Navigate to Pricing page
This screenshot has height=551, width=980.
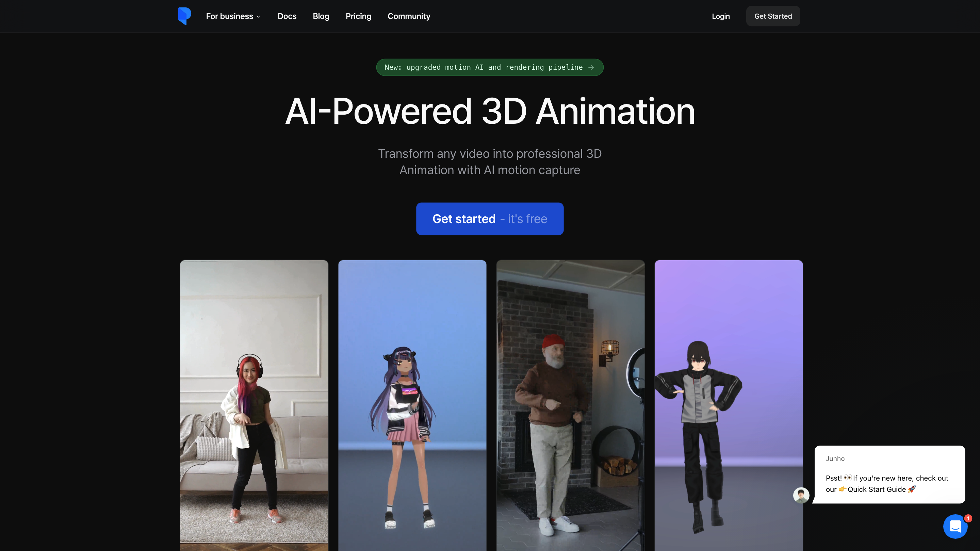click(358, 16)
